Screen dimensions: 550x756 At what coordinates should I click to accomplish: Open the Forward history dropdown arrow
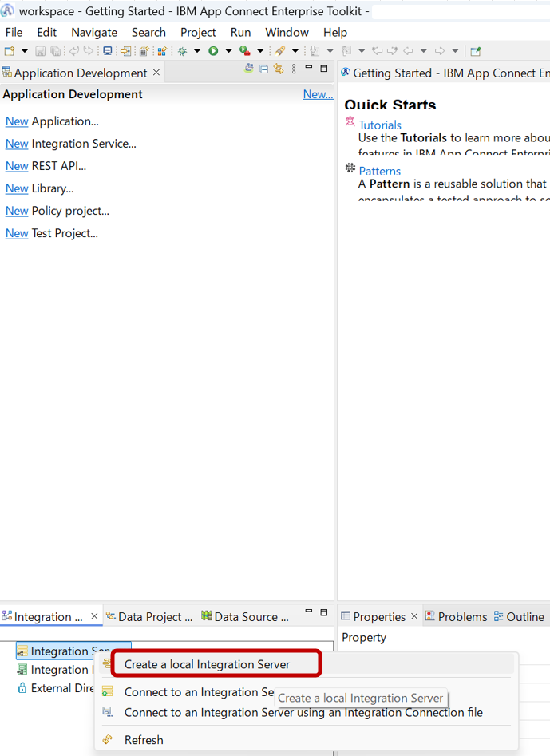[455, 50]
